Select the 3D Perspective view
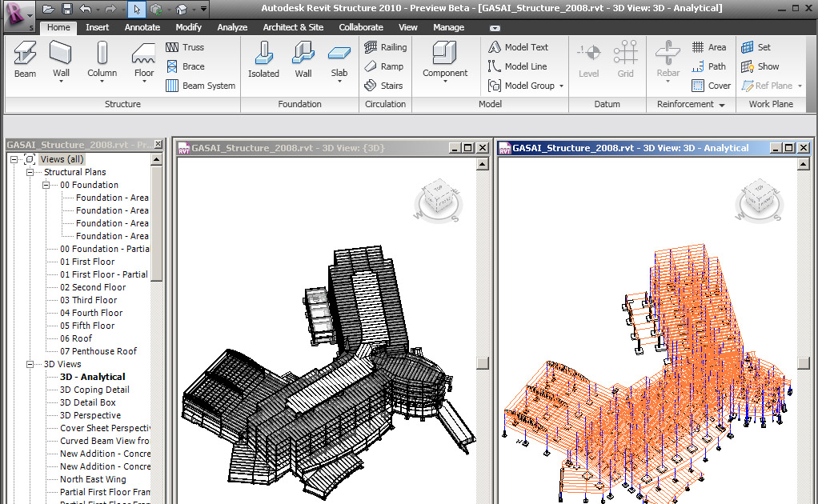 pyautogui.click(x=90, y=415)
